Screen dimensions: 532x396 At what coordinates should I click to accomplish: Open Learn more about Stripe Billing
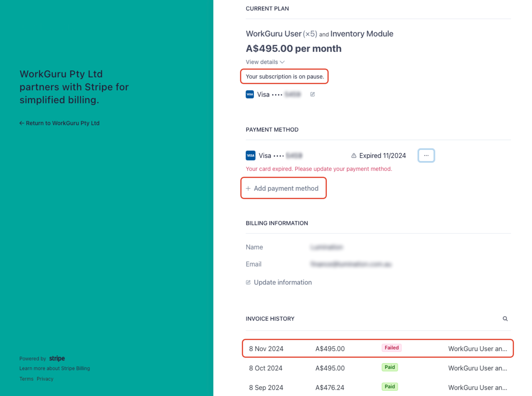click(x=55, y=368)
